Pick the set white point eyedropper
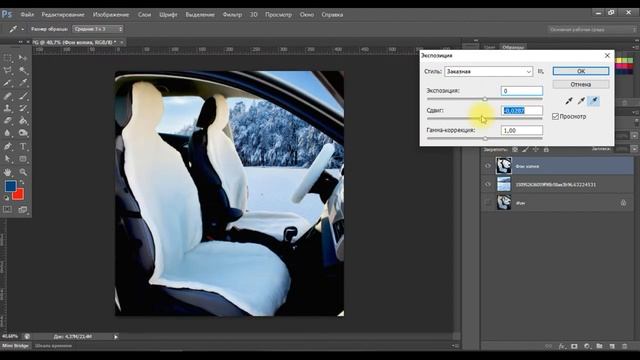Viewport: 640px width, 360px height. [x=594, y=101]
